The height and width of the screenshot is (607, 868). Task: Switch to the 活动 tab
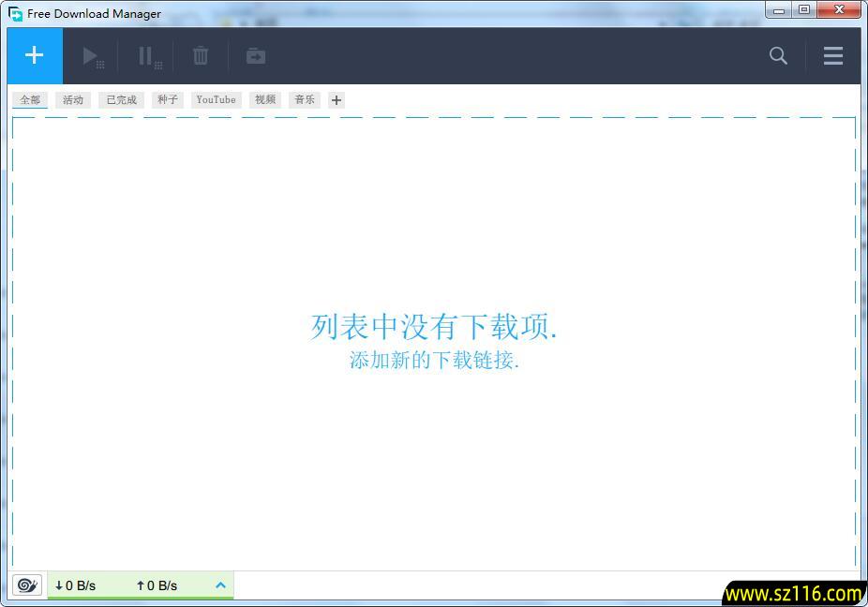point(73,100)
